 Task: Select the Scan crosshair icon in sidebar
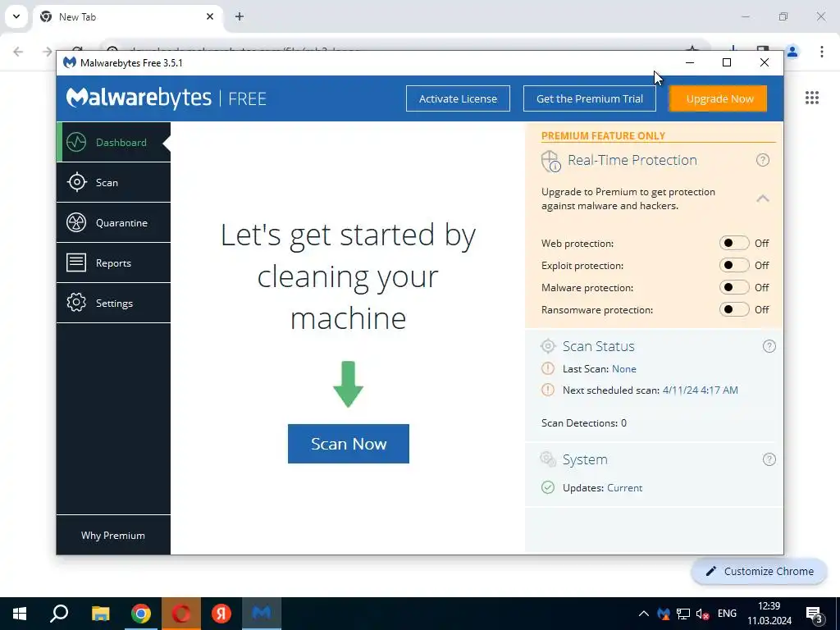tap(76, 182)
